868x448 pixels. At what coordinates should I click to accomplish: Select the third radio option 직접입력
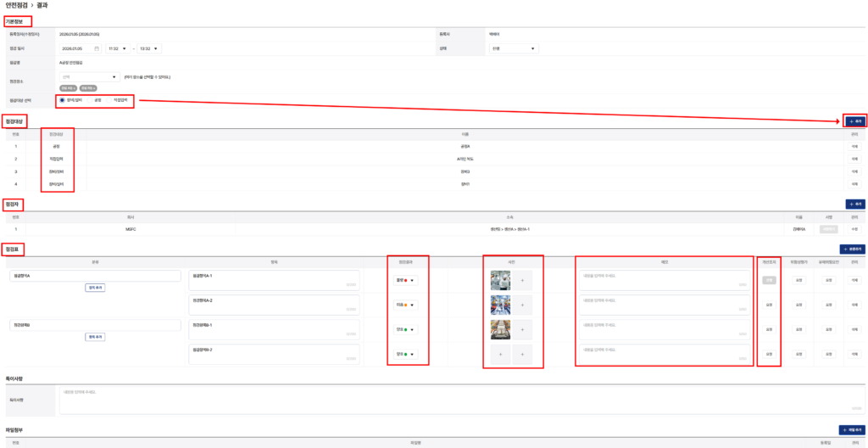point(109,100)
